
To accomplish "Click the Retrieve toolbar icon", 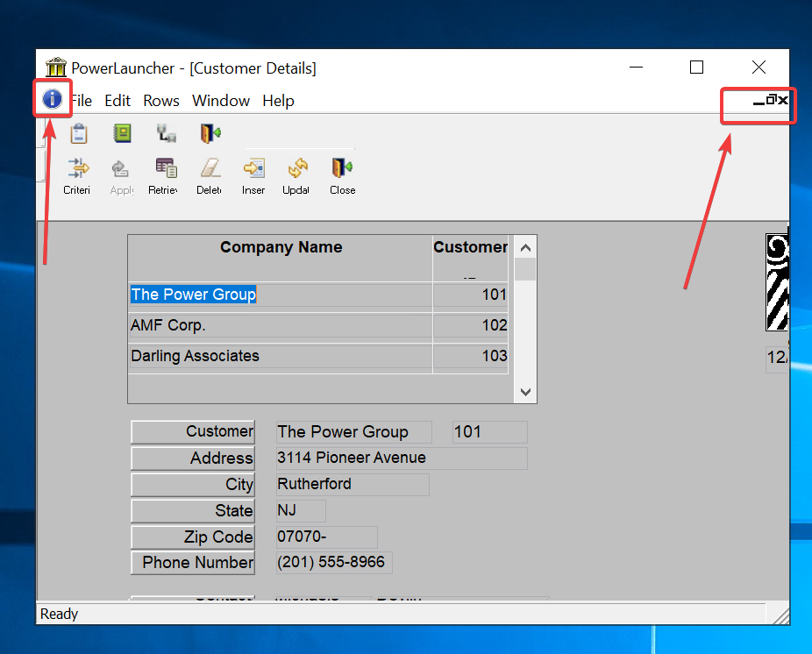I will [x=165, y=168].
